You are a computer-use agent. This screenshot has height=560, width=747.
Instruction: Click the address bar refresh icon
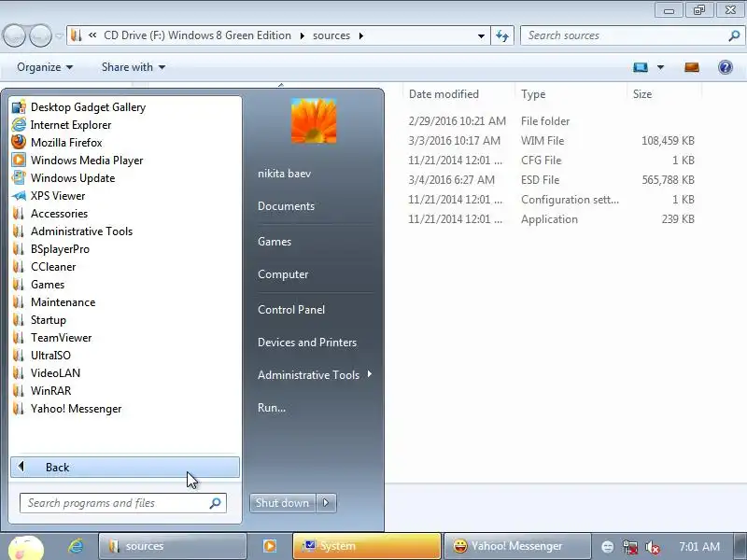(x=502, y=35)
